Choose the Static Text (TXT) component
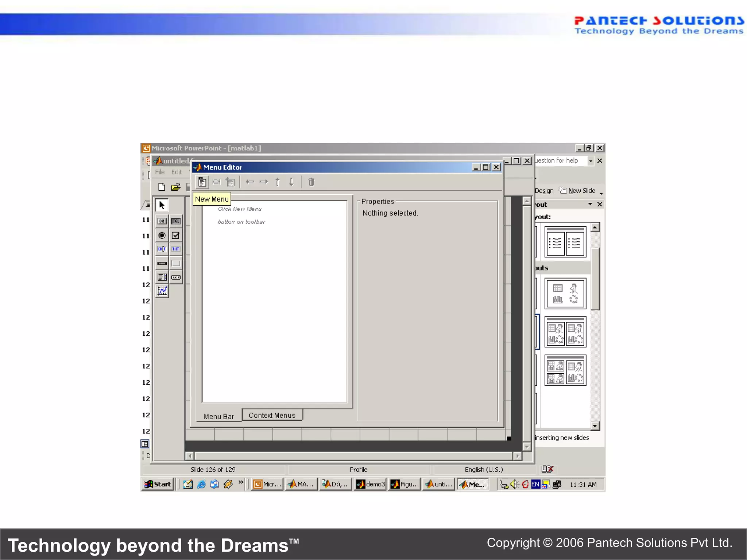This screenshot has width=747, height=560. click(176, 249)
